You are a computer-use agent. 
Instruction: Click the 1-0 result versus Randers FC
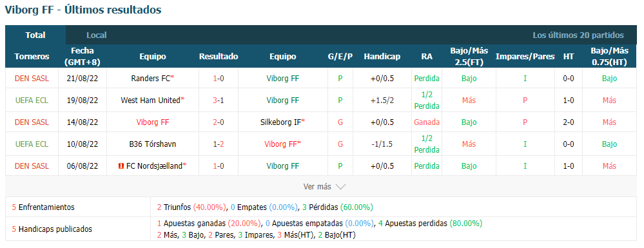[219, 78]
